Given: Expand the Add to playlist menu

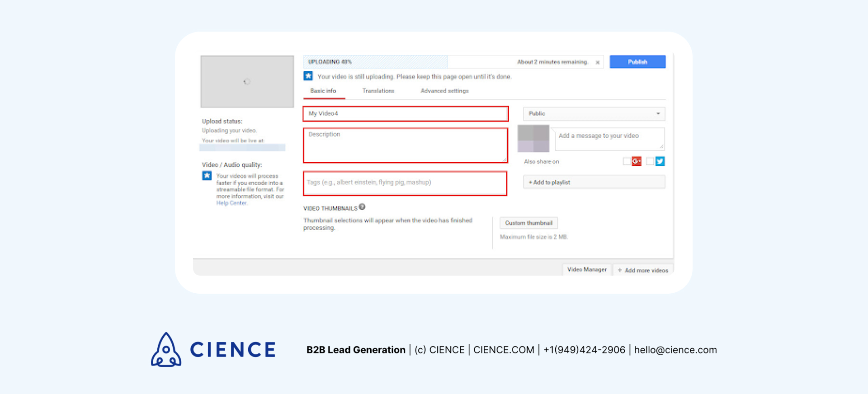Looking at the screenshot, I should coord(594,182).
